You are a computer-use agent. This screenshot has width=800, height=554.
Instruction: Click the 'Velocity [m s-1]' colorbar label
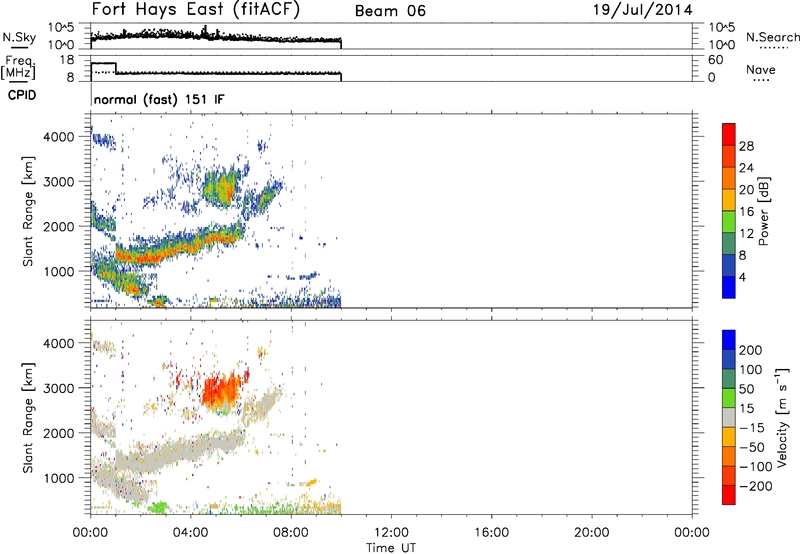pyautogui.click(x=782, y=417)
